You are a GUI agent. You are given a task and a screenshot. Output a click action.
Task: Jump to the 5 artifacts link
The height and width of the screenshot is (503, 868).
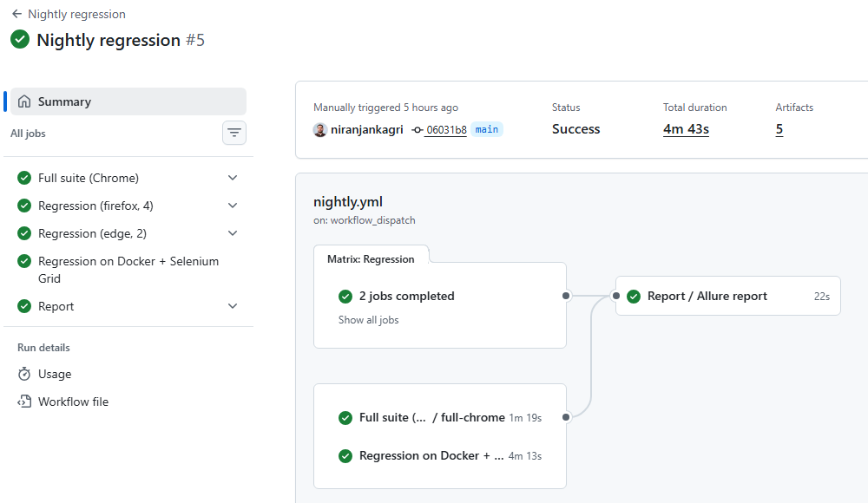pyautogui.click(x=779, y=129)
